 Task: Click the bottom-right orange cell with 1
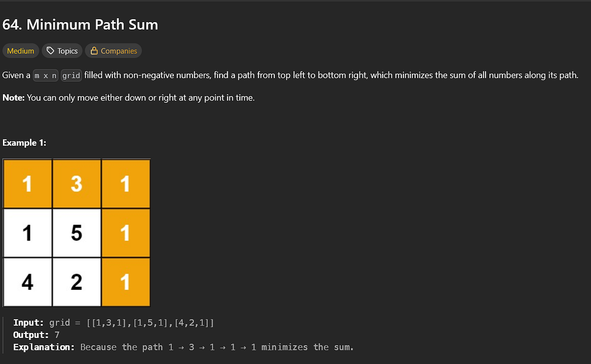pos(126,282)
